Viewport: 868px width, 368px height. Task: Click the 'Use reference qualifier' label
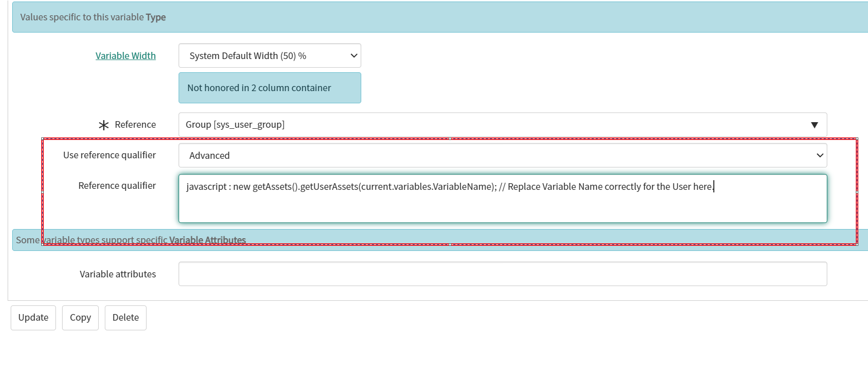pyautogui.click(x=109, y=155)
